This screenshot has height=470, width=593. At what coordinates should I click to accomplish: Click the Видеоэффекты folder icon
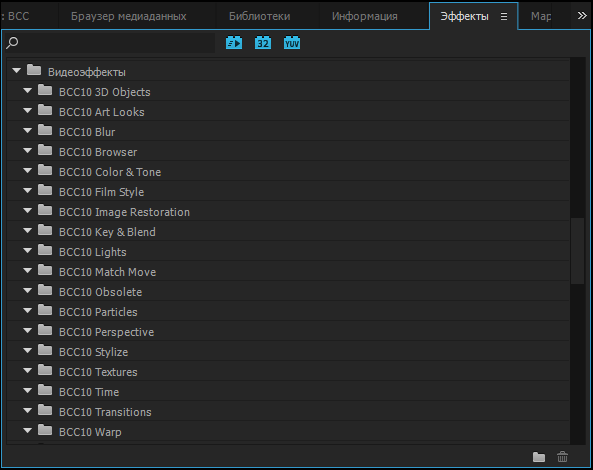34,70
